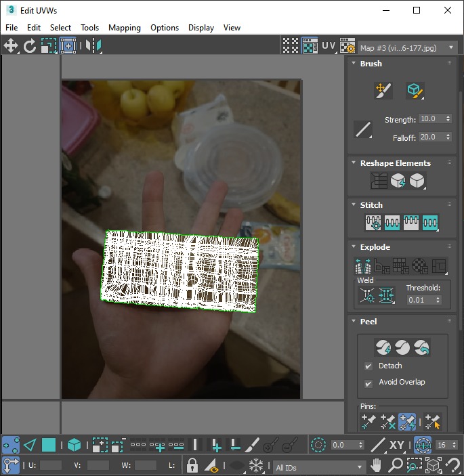Open the All IDs dropdown
The image size is (464, 476).
pos(318,467)
